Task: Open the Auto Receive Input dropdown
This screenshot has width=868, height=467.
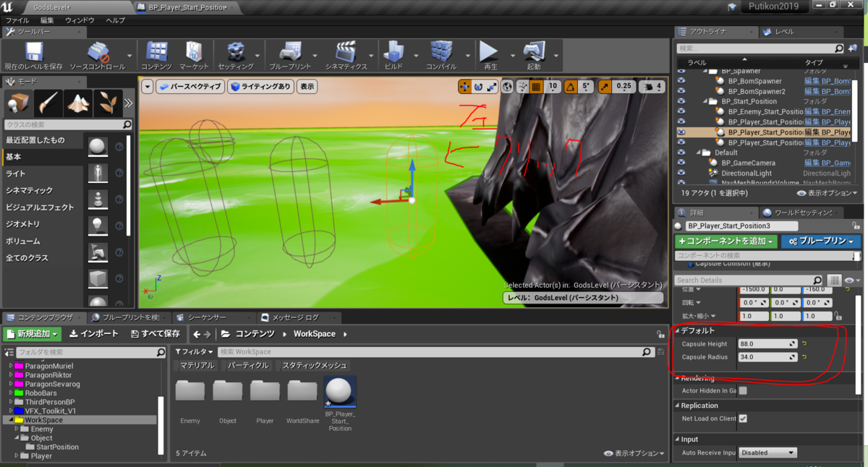Action: pos(767,453)
